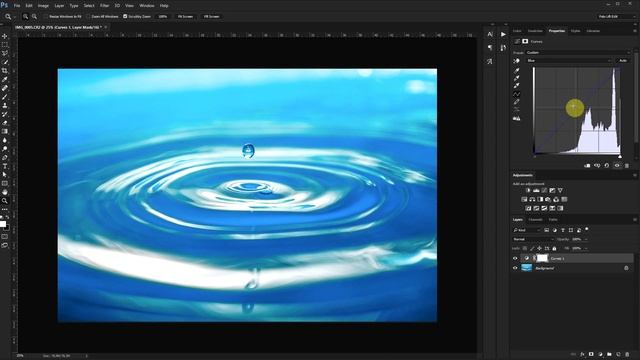This screenshot has width=640, height=360.
Task: Pick the white point eyedropper in Curves
Action: click(x=516, y=86)
